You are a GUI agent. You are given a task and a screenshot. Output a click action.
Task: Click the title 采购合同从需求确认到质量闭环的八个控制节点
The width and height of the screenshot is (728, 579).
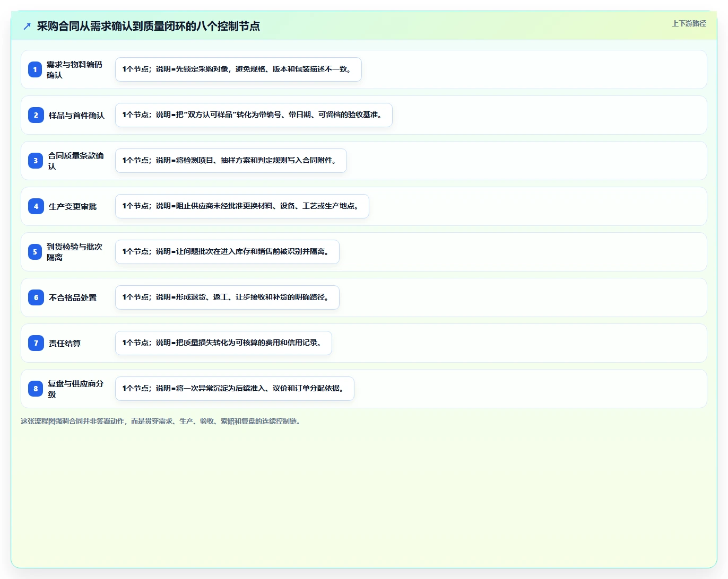[149, 26]
